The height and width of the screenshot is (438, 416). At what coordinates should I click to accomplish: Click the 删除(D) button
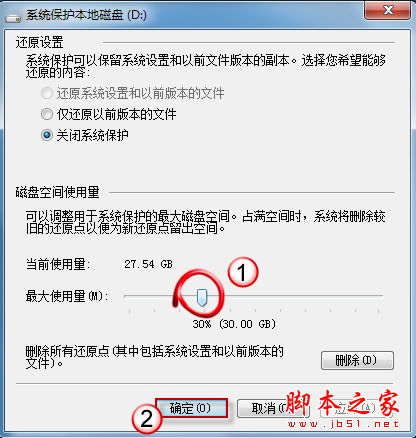coord(357,360)
